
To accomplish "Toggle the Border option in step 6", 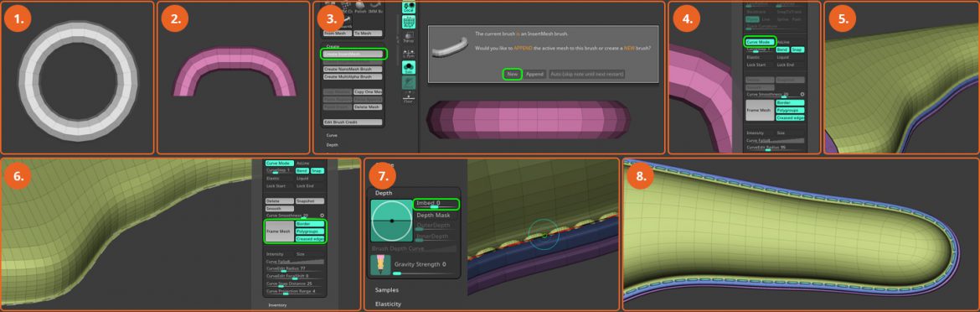I will pos(310,223).
